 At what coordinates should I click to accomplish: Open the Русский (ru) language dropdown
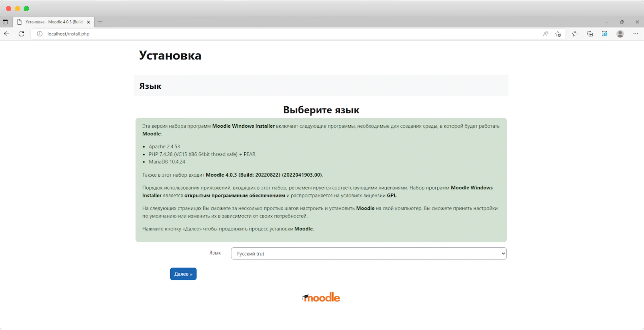click(369, 253)
